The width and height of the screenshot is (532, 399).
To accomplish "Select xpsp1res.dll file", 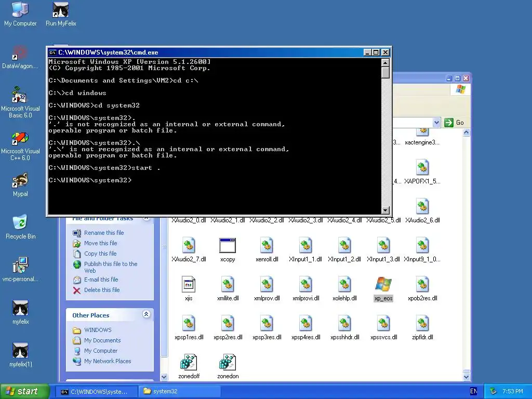I will point(189,328).
